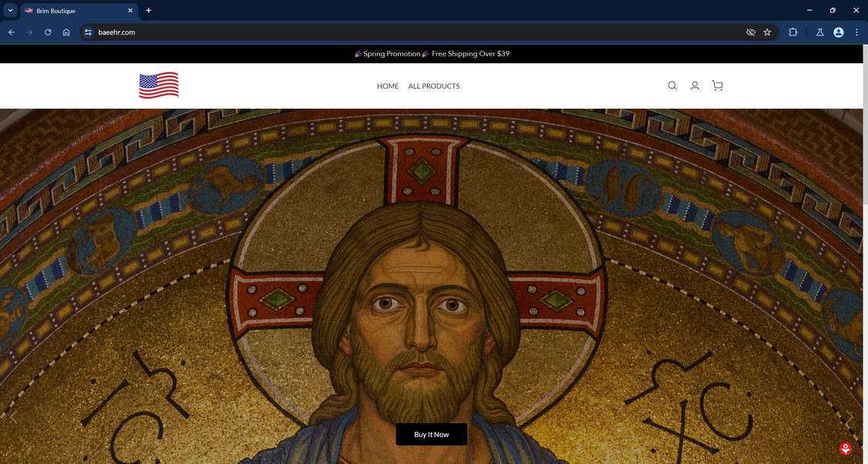Reload the current page

[x=48, y=32]
